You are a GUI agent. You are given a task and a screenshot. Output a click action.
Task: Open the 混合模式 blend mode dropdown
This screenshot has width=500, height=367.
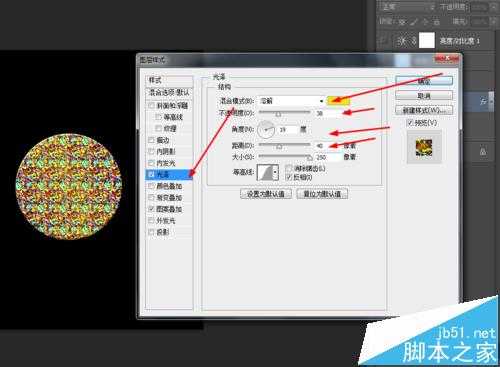tap(291, 101)
